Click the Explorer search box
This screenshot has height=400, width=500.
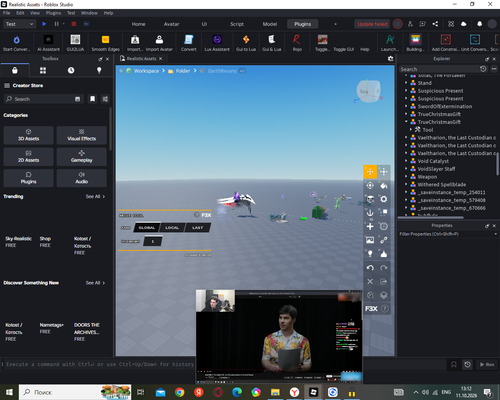439,69
